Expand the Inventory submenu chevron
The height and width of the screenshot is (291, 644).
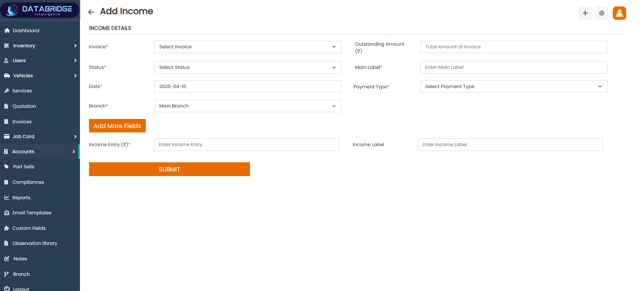coord(75,46)
